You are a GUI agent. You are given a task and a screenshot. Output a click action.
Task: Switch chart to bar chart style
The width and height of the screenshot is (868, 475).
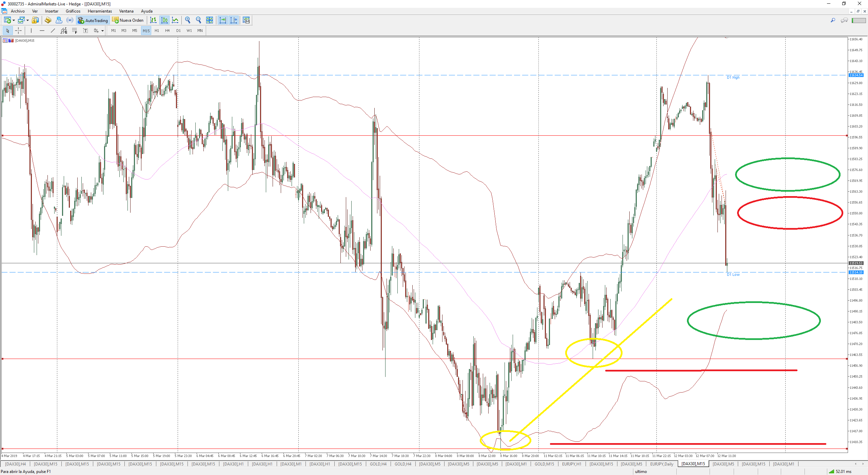pos(153,20)
